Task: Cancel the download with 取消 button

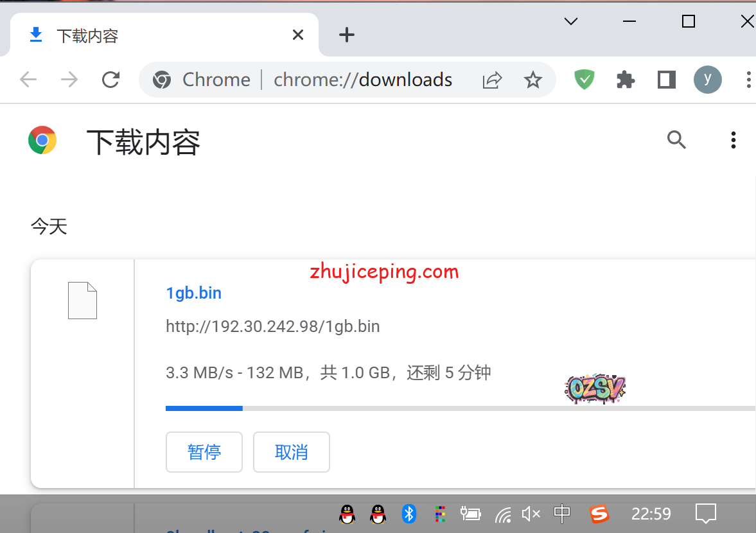Action: pos(292,452)
